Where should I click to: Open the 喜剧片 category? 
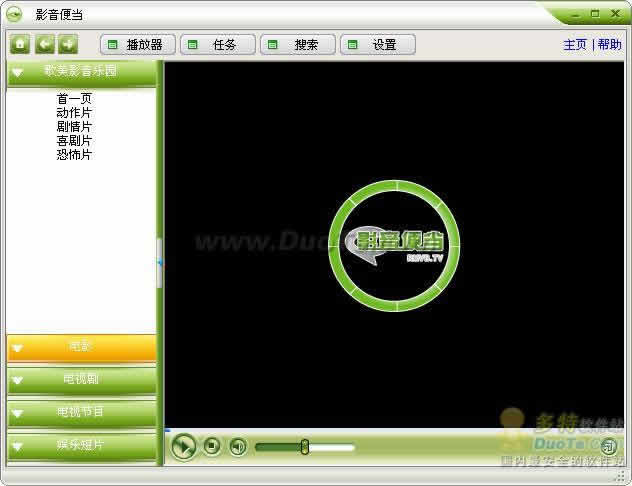click(74, 141)
